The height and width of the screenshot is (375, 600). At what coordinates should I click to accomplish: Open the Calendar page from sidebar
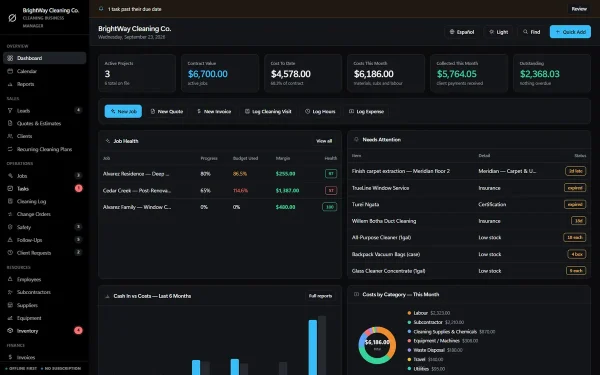point(44,71)
